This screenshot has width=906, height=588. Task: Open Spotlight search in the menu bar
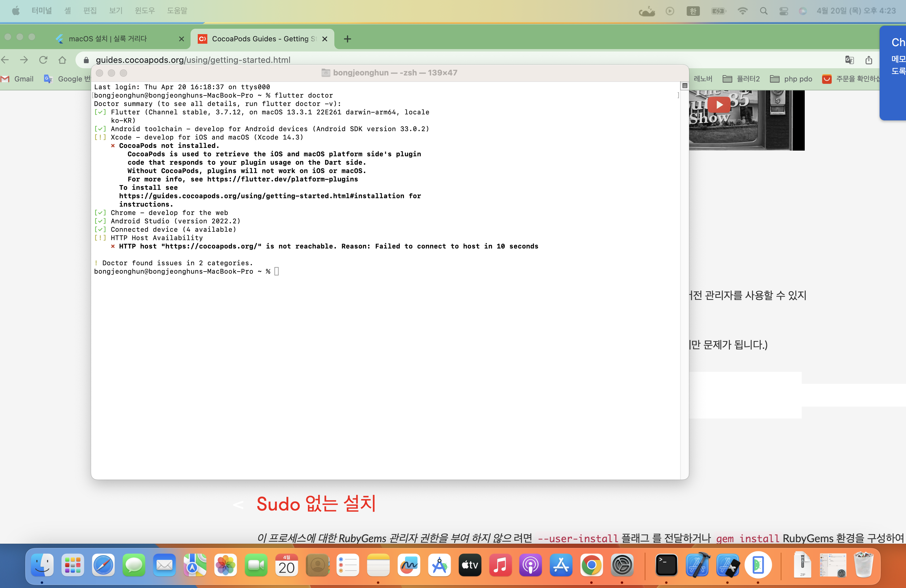[x=764, y=11]
